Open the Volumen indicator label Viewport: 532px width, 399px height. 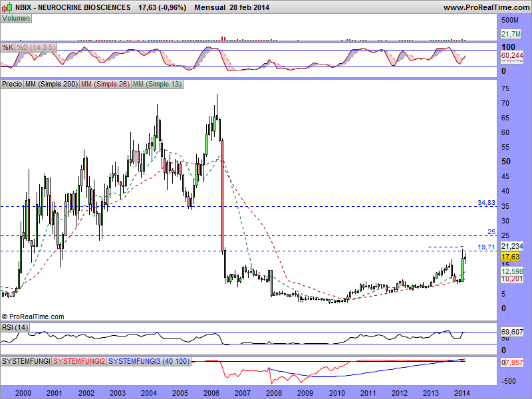(16, 19)
